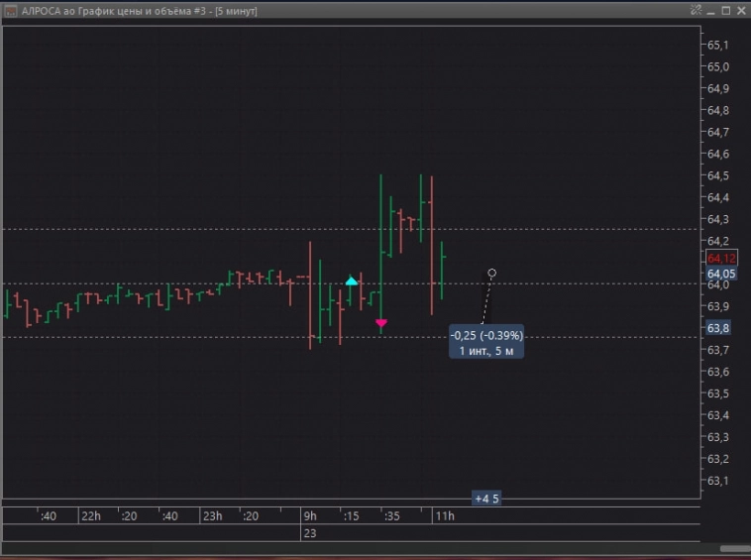The width and height of the screenshot is (751, 560).
Task: Click the red 64,12 current price label
Action: tap(719, 258)
